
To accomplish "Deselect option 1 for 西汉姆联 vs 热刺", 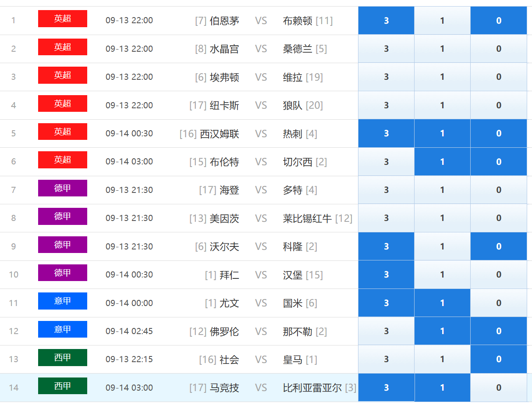I will click(x=442, y=133).
